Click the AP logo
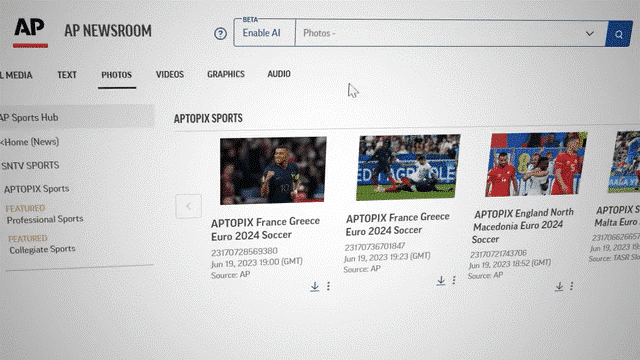Screen dimensions: 640x360 (30, 33)
